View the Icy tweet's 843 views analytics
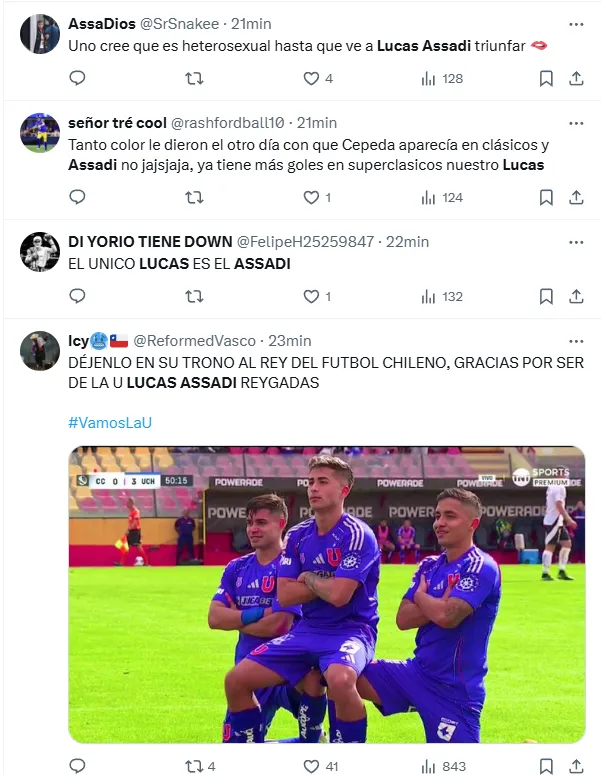 coord(441,766)
